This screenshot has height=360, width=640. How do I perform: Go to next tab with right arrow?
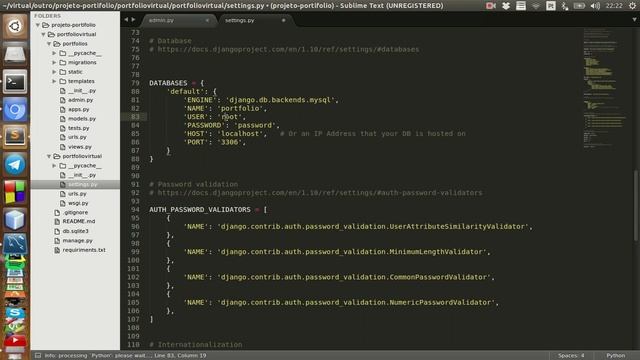[133, 20]
